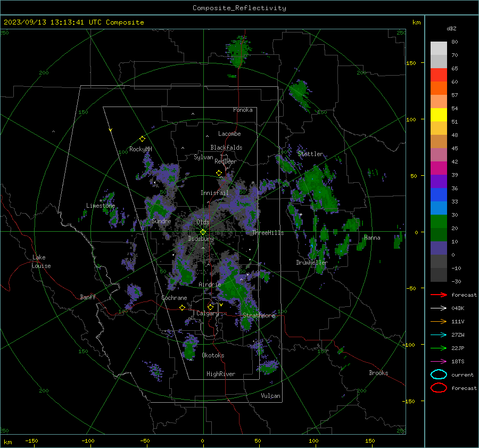Click the yellow diamond marker below Cochrane
Screen dimensions: 479x448
pyautogui.click(x=182, y=307)
